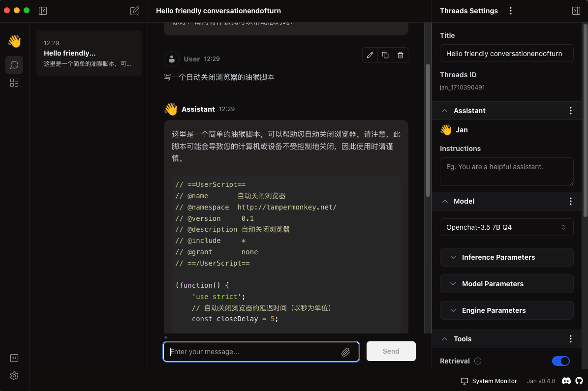
Task: Open Model section more options
Action: coord(570,201)
